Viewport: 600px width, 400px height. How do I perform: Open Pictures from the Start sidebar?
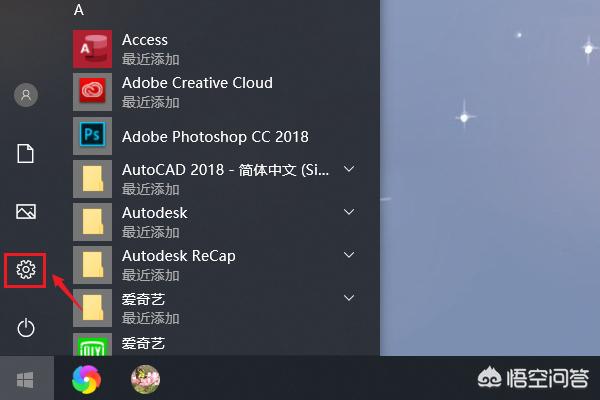tap(26, 211)
